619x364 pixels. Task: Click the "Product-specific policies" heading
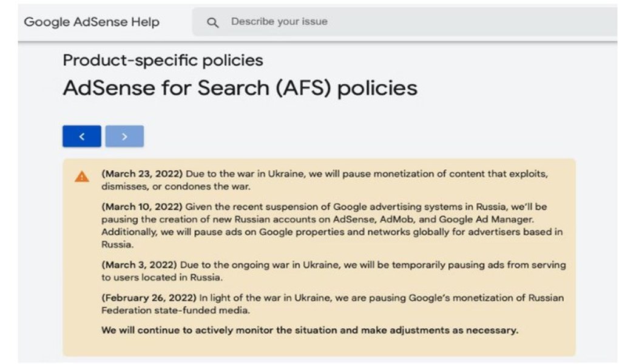click(x=163, y=60)
